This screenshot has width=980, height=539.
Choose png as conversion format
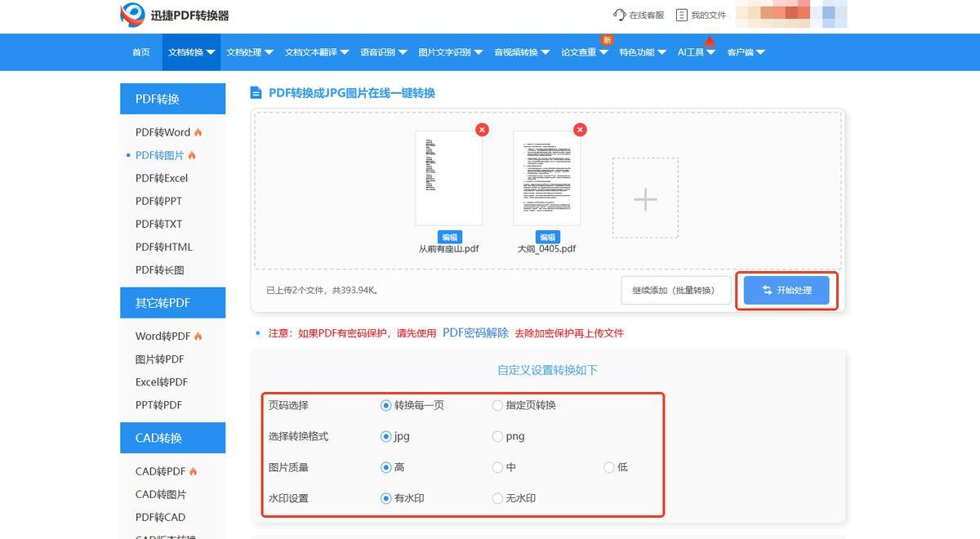pos(497,436)
